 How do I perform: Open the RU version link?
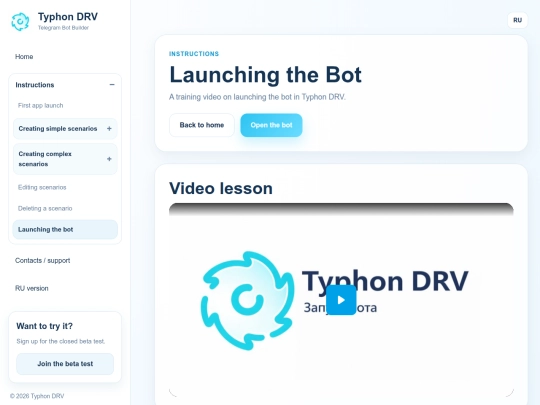click(x=31, y=288)
